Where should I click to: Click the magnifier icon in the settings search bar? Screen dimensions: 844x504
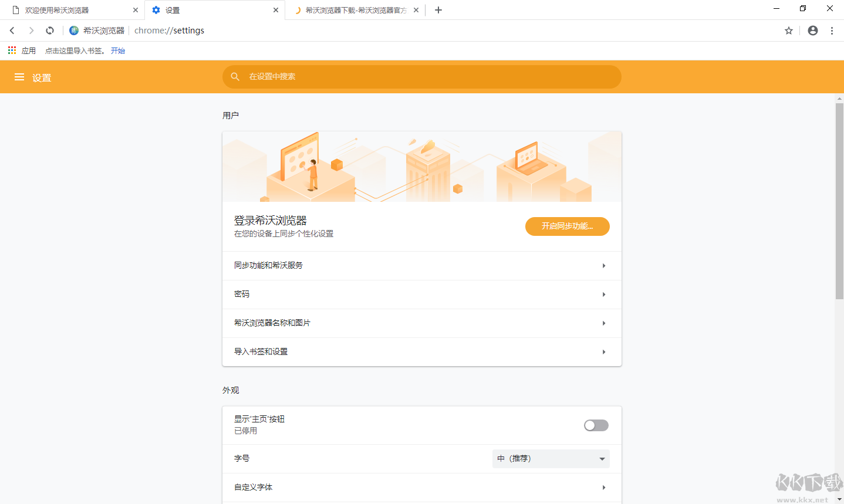[235, 76]
